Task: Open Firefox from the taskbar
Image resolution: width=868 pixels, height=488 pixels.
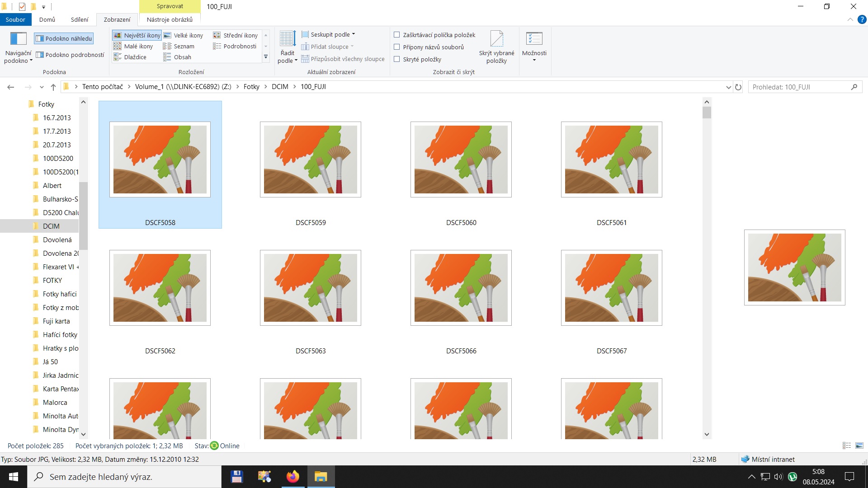Action: 293,477
